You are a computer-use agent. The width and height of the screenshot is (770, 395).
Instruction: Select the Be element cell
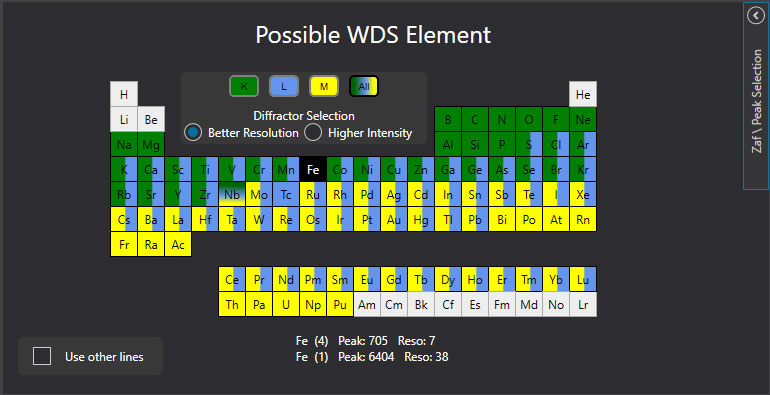tap(151, 119)
